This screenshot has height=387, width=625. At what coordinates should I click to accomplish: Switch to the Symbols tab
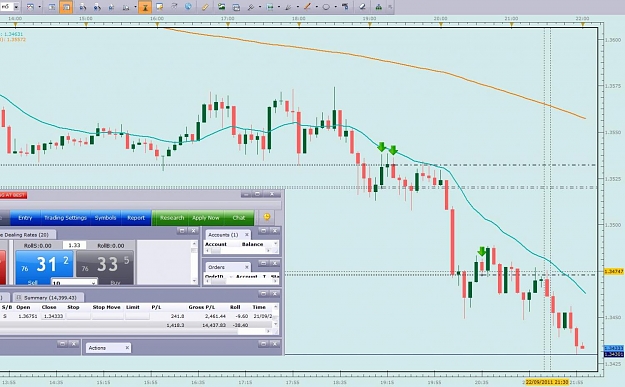(x=106, y=218)
